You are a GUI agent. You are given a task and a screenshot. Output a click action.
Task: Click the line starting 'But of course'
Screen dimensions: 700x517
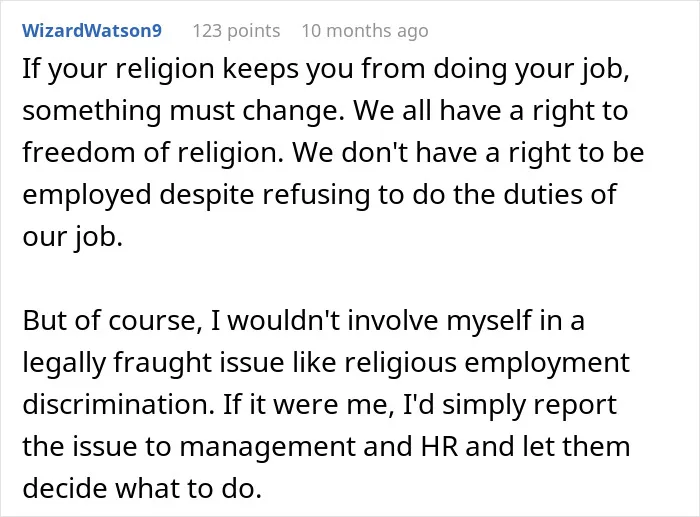click(x=303, y=321)
